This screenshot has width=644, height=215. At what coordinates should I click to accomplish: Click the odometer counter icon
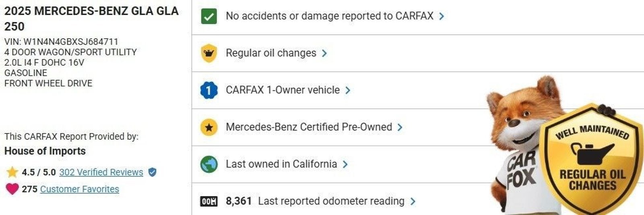pos(208,201)
